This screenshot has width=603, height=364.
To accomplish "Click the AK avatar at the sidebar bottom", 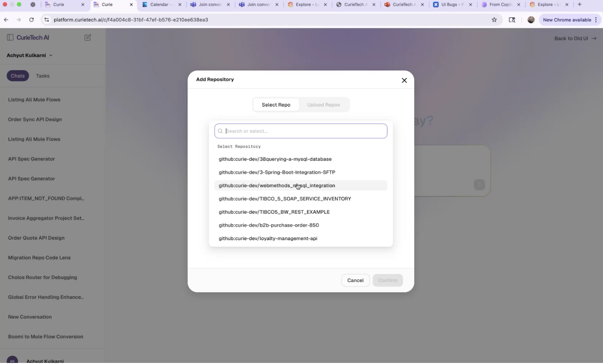I will [13, 359].
